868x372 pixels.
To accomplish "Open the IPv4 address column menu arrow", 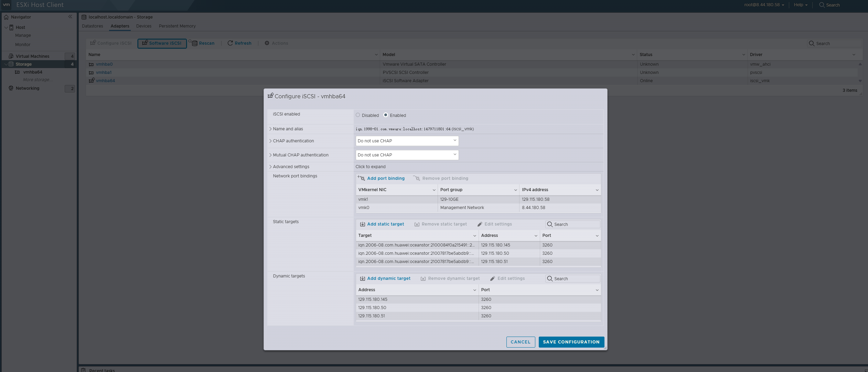I will pos(597,190).
